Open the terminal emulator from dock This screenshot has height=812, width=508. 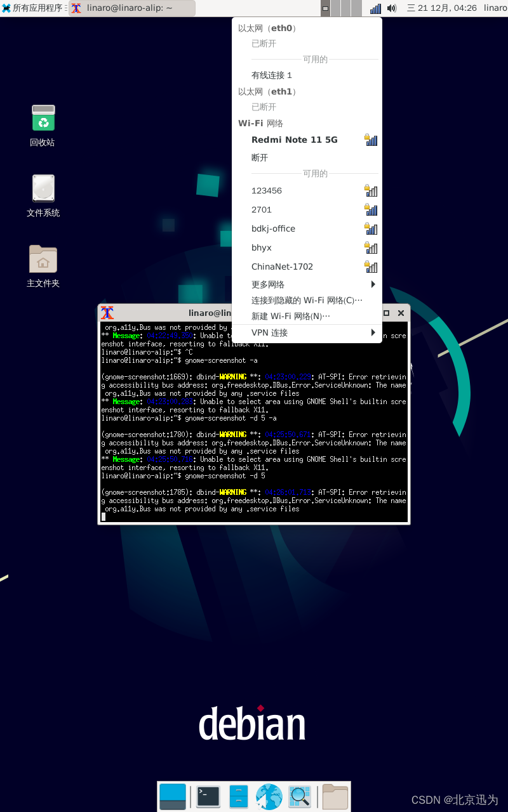pos(208,796)
